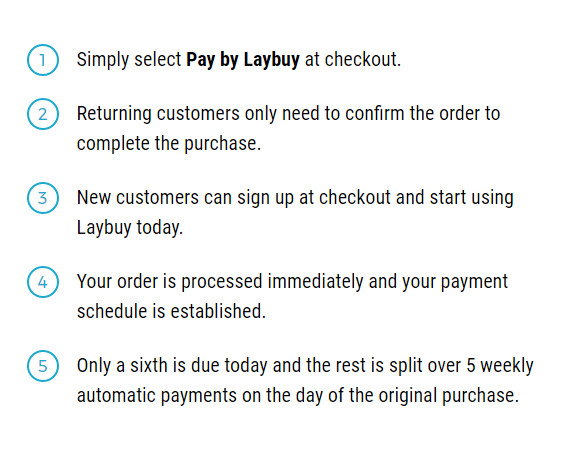
Task: Click the 'original purchase.' text at the end
Action: pos(449,396)
